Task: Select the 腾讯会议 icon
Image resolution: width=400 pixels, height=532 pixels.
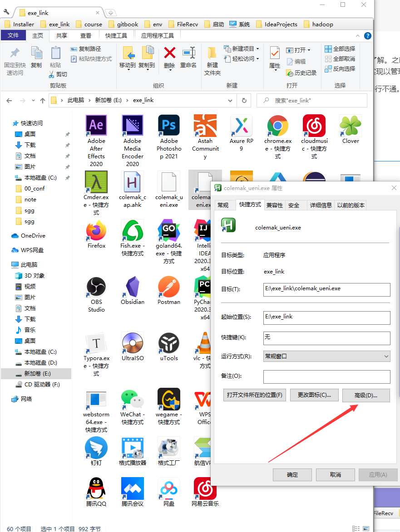Action: (133, 488)
